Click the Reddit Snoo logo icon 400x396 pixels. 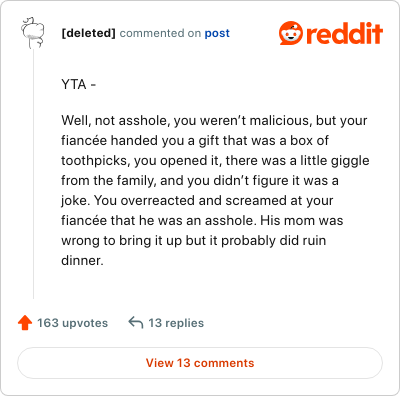click(x=291, y=33)
